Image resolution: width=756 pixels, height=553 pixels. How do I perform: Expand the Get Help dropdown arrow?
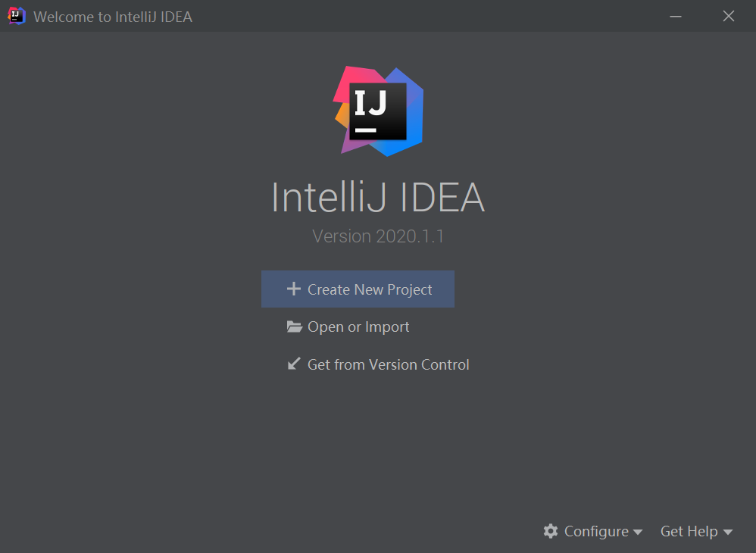click(727, 532)
